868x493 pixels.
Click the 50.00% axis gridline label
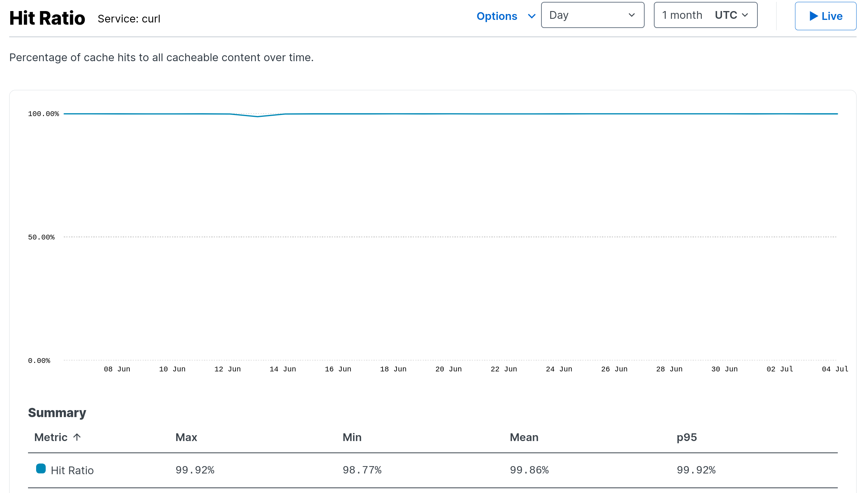click(41, 237)
